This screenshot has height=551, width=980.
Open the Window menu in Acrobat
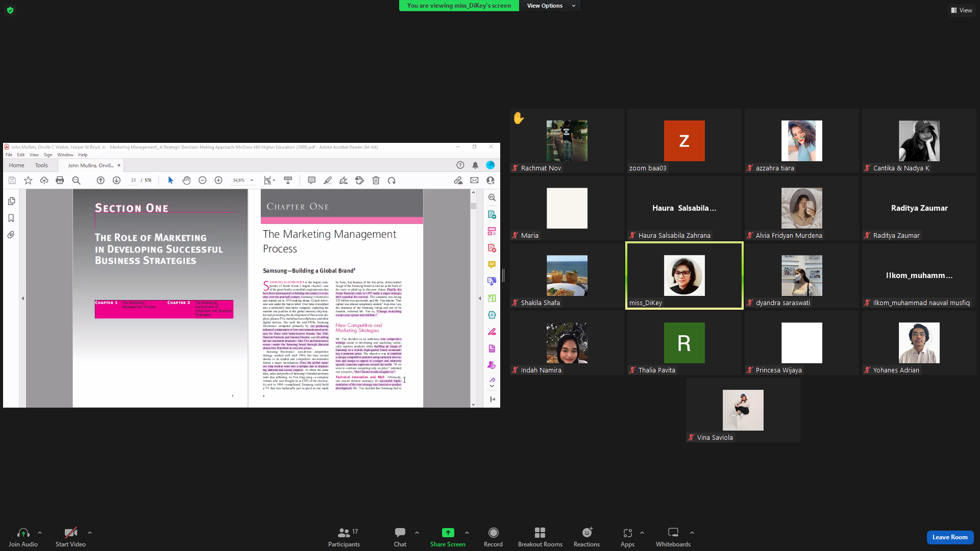click(x=65, y=155)
